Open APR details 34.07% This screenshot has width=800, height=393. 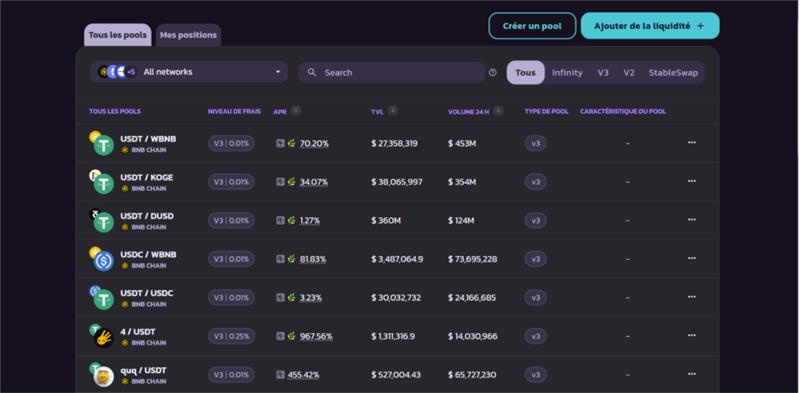point(314,182)
